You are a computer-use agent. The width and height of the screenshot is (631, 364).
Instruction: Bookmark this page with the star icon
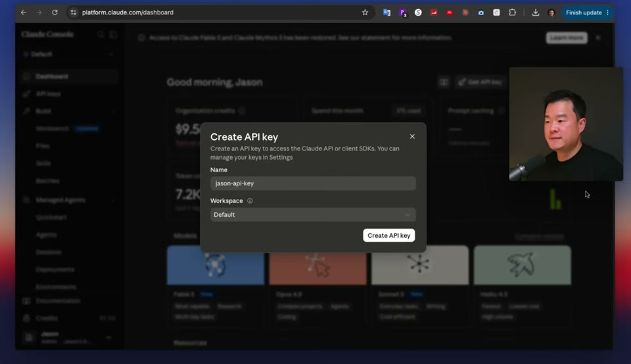pyautogui.click(x=365, y=12)
